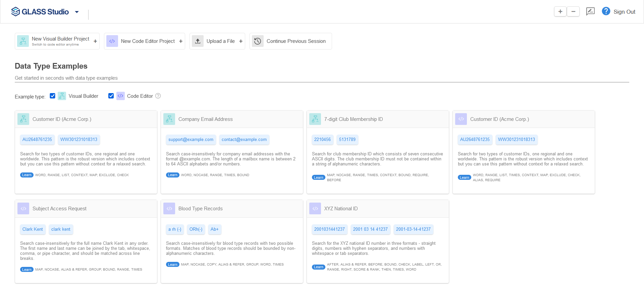Click the visual builder icon on first Customer ID card
The image size is (644, 291).
[23, 119]
